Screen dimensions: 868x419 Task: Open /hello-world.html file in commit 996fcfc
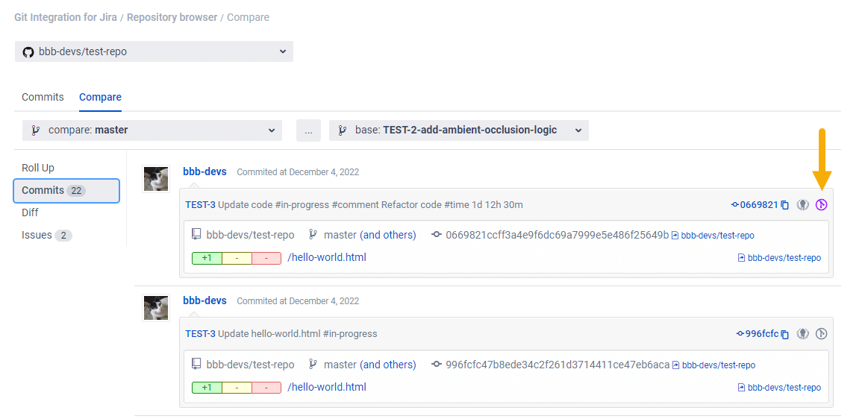coord(327,387)
